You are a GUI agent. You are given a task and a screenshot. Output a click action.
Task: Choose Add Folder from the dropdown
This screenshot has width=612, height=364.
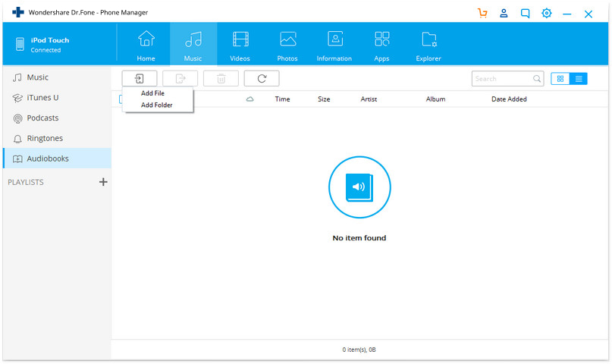pyautogui.click(x=156, y=105)
